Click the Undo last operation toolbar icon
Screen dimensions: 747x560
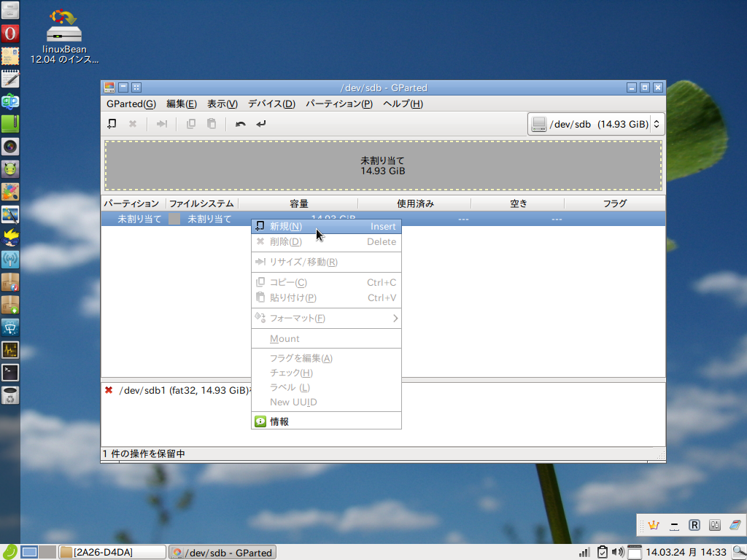[241, 124]
